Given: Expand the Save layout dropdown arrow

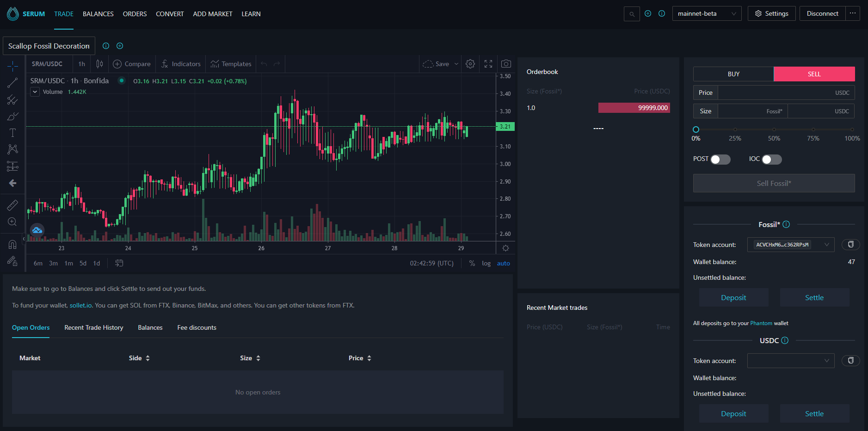Looking at the screenshot, I should tap(456, 64).
